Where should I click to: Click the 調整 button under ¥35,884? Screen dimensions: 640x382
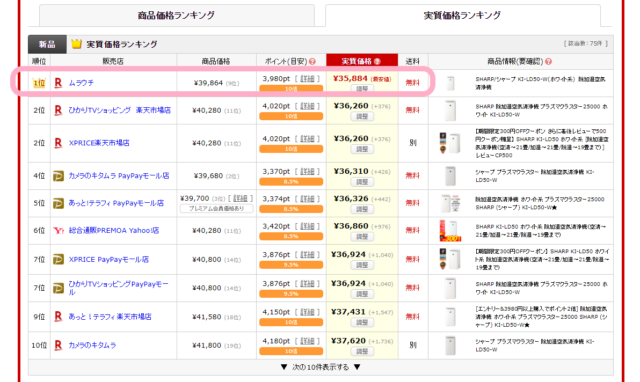[x=362, y=88]
